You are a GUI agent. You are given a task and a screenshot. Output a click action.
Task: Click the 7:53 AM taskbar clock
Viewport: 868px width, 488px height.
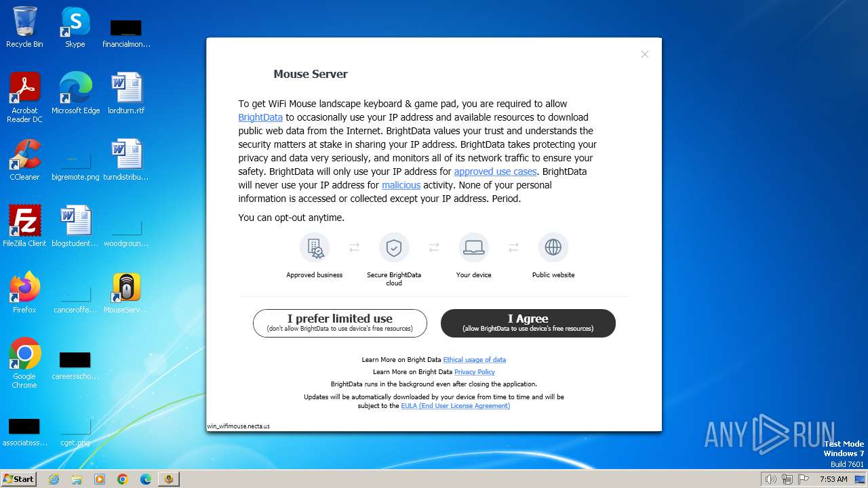tap(833, 479)
